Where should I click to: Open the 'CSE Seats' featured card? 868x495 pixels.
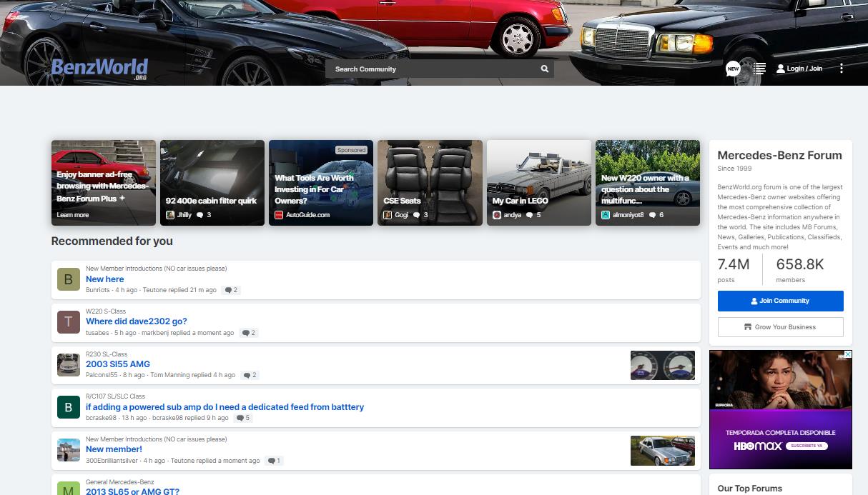(x=430, y=183)
